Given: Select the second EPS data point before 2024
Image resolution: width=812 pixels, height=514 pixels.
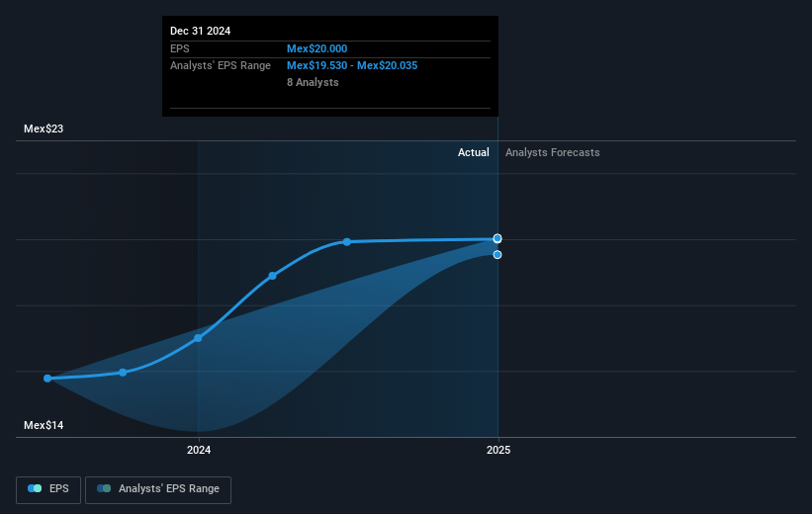Looking at the screenshot, I should coord(123,373).
